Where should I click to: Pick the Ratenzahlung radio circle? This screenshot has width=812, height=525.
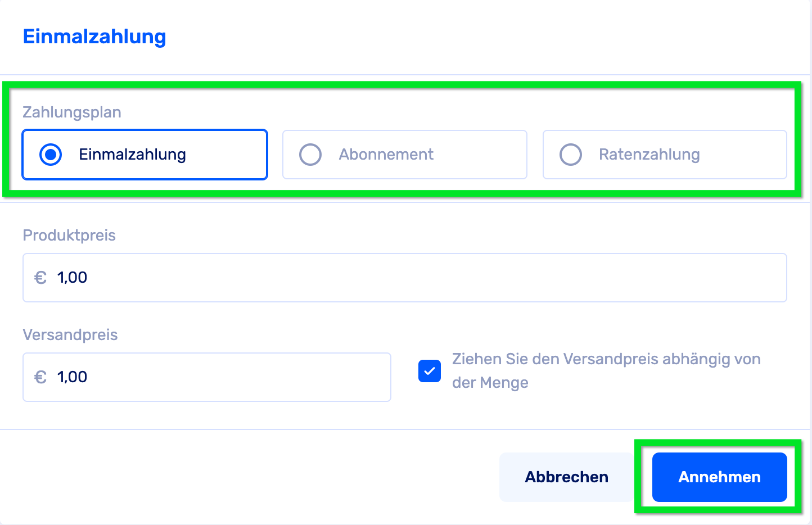(571, 155)
